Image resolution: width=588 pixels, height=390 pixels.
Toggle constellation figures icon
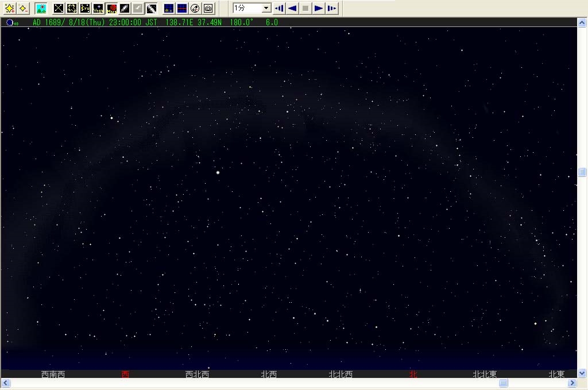click(72, 8)
